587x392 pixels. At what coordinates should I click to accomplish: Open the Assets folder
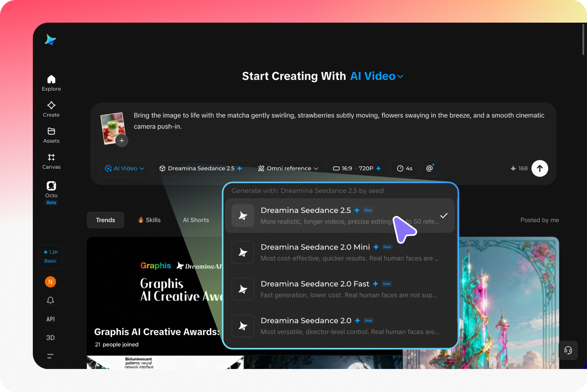tap(51, 135)
